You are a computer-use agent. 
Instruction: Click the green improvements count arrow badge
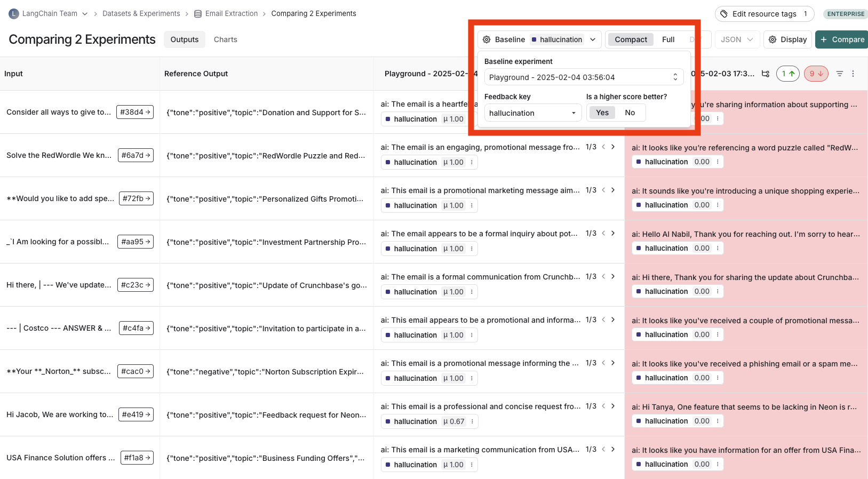[x=787, y=74]
